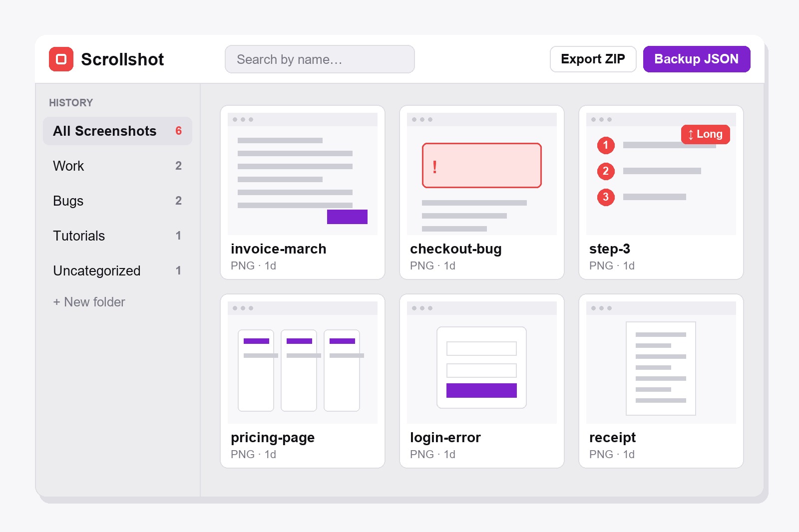Click the count 1 beside Uncategorized
The width and height of the screenshot is (799, 532).
tap(178, 270)
